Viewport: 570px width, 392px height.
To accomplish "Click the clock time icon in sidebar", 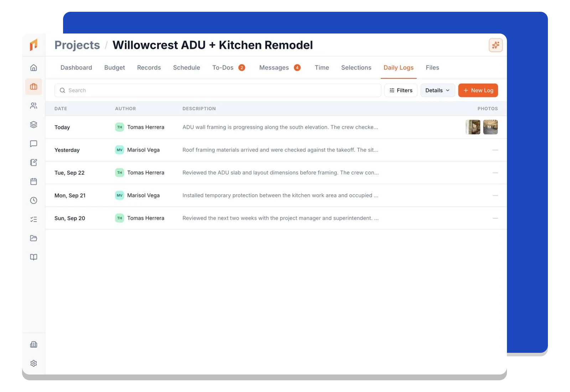I will tap(33, 200).
